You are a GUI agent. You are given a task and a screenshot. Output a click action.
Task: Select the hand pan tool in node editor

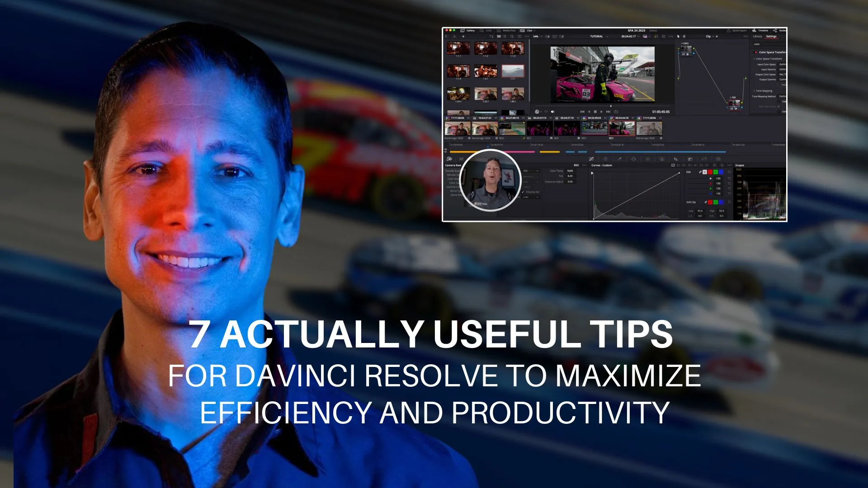click(684, 37)
